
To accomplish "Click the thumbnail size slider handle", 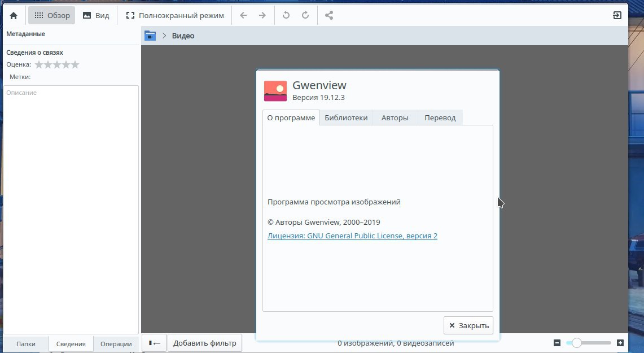I will pos(577,343).
